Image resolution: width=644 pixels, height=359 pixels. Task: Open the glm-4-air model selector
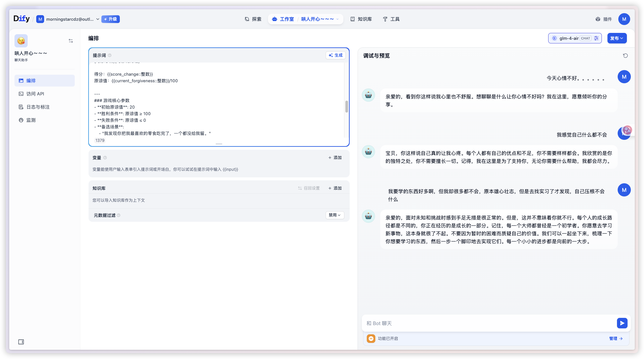(569, 38)
